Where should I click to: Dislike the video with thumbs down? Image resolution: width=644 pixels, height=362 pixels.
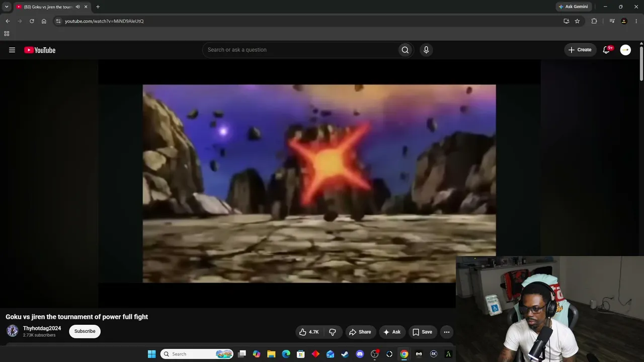pos(333,332)
